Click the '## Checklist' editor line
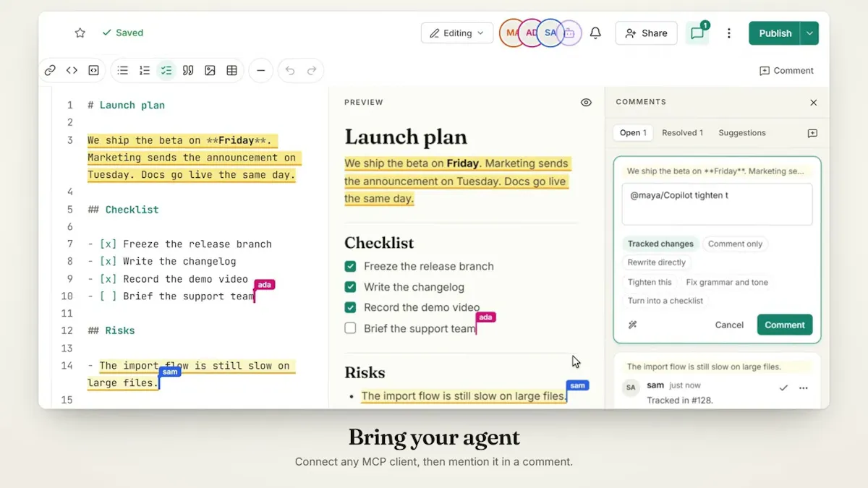Viewport: 868px width, 488px height. tap(123, 210)
